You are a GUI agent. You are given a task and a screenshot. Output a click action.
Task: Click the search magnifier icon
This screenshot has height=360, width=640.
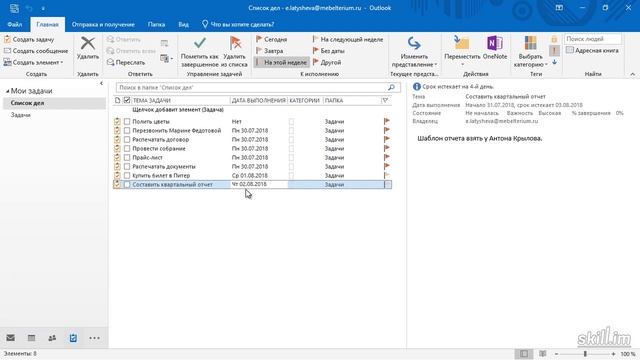click(x=391, y=87)
